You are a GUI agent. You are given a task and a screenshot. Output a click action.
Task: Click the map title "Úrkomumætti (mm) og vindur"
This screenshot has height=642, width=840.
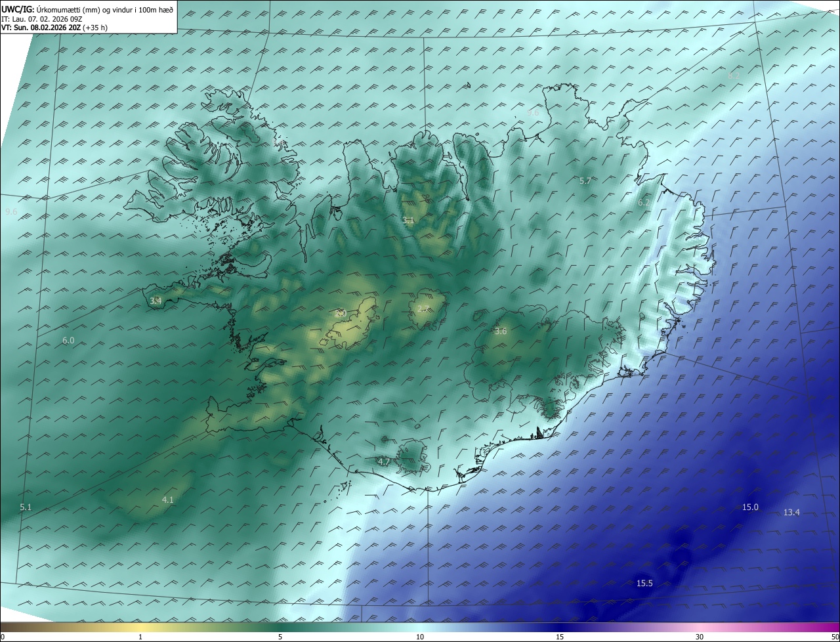pos(86,9)
